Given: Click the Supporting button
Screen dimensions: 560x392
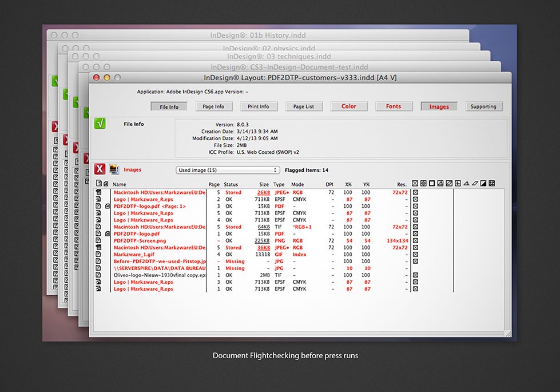Looking at the screenshot, I should coord(483,106).
